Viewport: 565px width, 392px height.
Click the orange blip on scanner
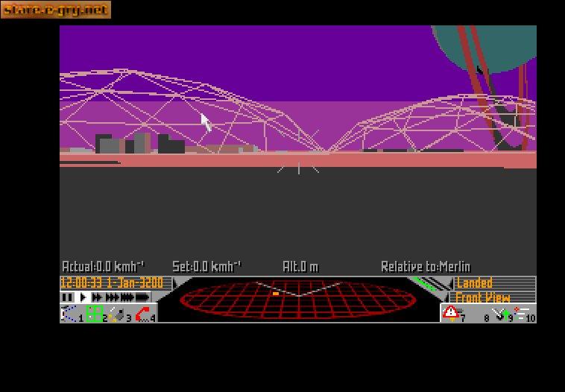pos(276,294)
